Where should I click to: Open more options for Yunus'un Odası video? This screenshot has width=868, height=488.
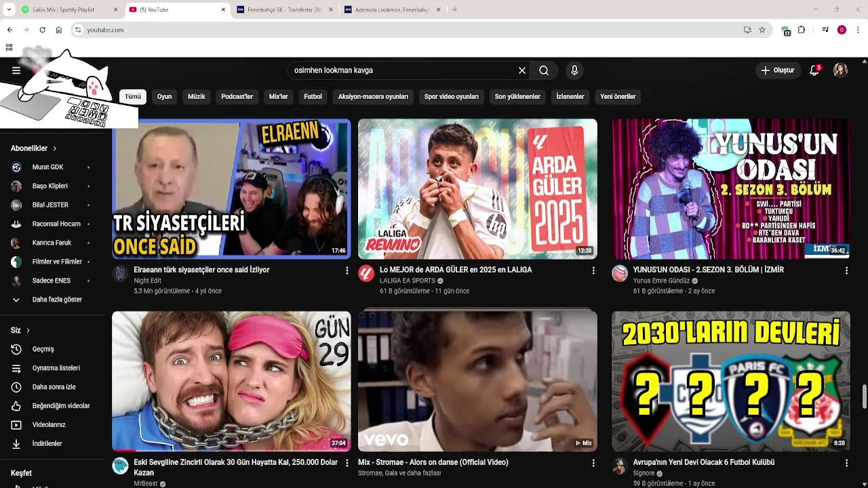pyautogui.click(x=846, y=270)
